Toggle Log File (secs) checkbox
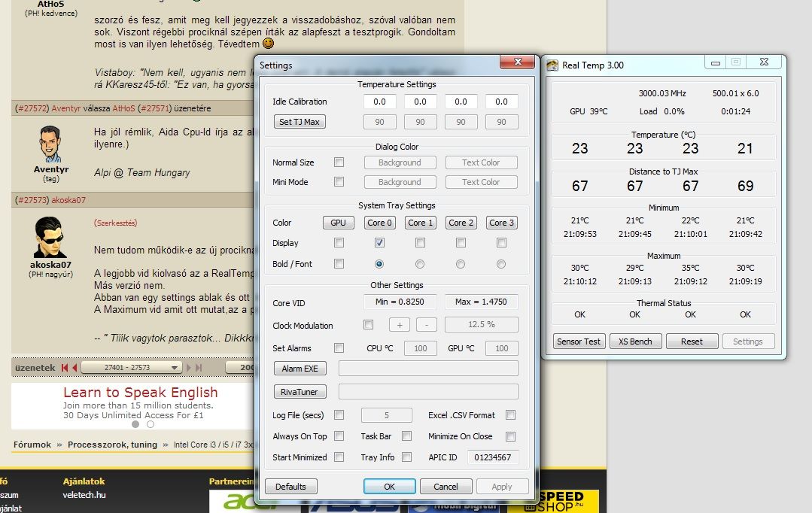This screenshot has height=513, width=812. coord(339,414)
